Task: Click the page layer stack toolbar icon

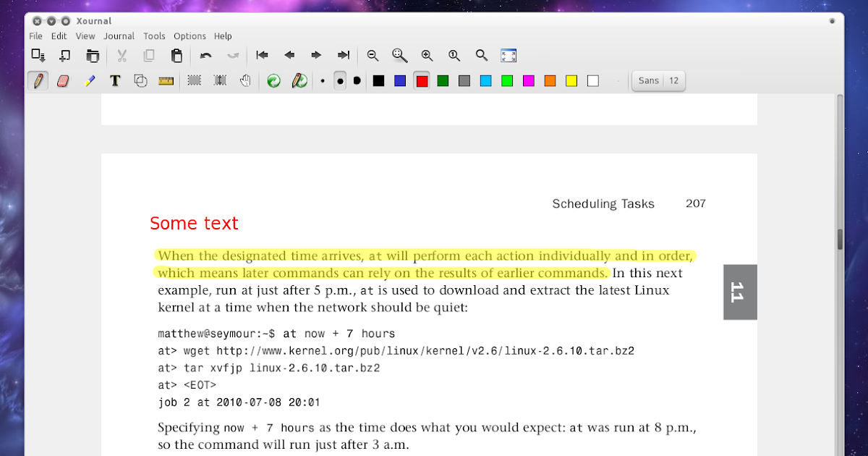Action: (93, 55)
